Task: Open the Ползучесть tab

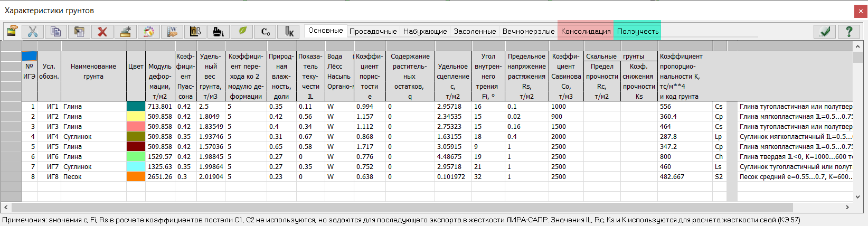Action: pyautogui.click(x=637, y=32)
